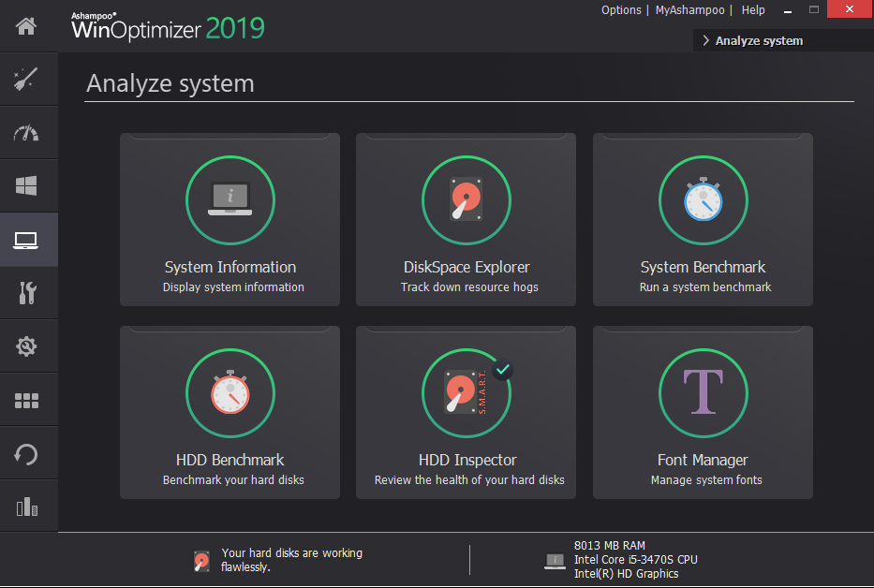Image resolution: width=874 pixels, height=588 pixels.
Task: Click 'Run a system benchmark' description
Action: [x=705, y=287]
